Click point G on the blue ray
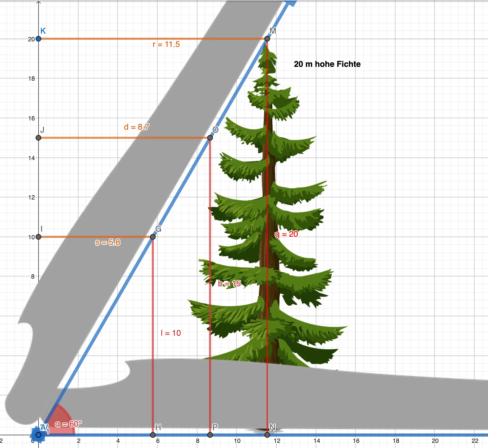Image resolution: width=488 pixels, height=448 pixels. [153, 237]
